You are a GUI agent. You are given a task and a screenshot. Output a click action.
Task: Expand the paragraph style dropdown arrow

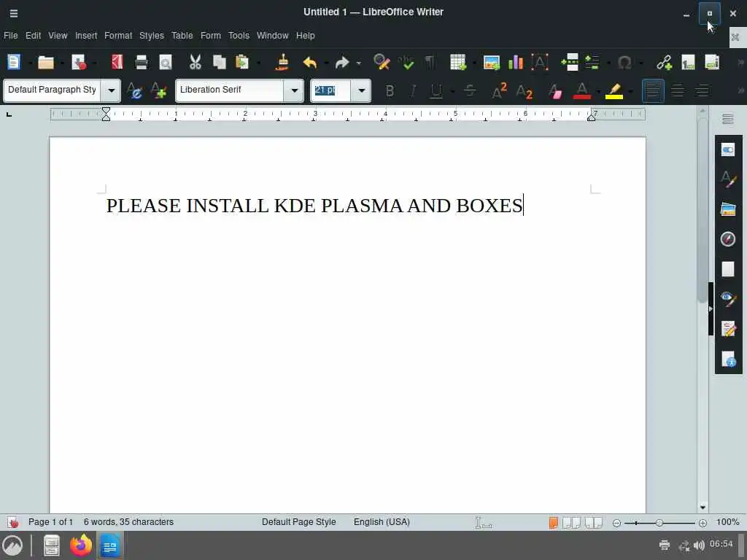[111, 90]
